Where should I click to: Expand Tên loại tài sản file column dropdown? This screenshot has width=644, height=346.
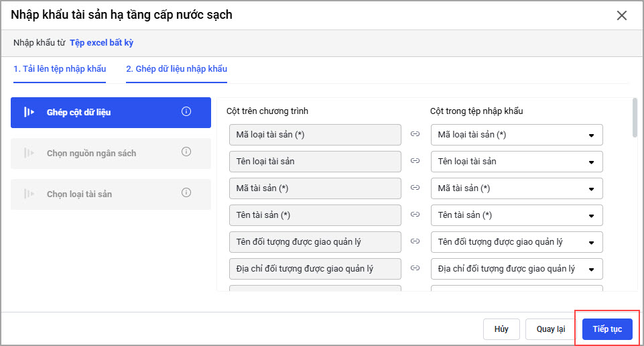517,162
